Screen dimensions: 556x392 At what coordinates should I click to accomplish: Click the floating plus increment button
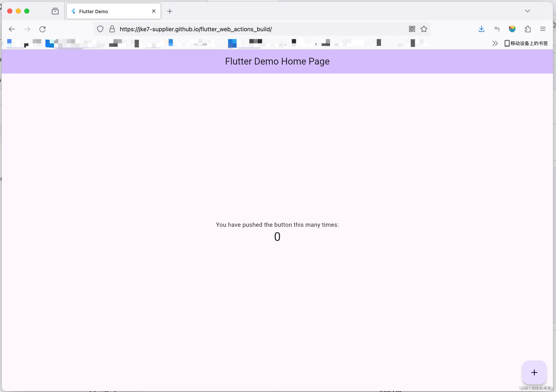[534, 372]
